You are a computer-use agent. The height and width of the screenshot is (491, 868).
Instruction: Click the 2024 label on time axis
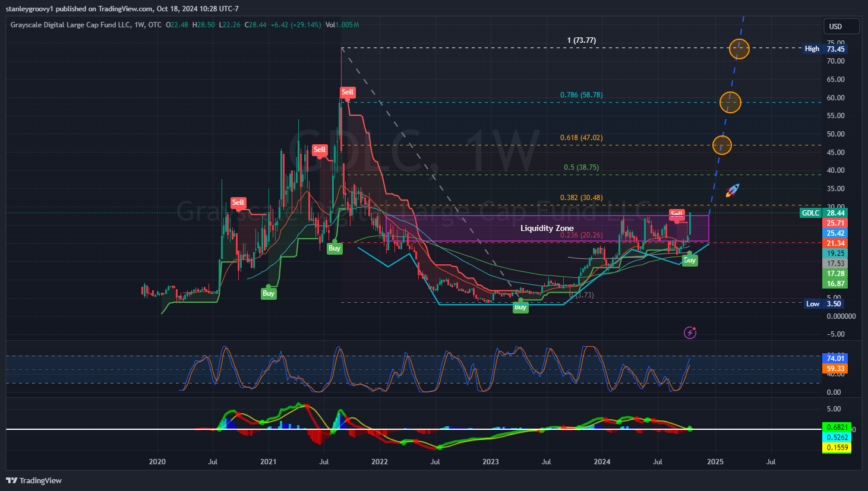(602, 462)
